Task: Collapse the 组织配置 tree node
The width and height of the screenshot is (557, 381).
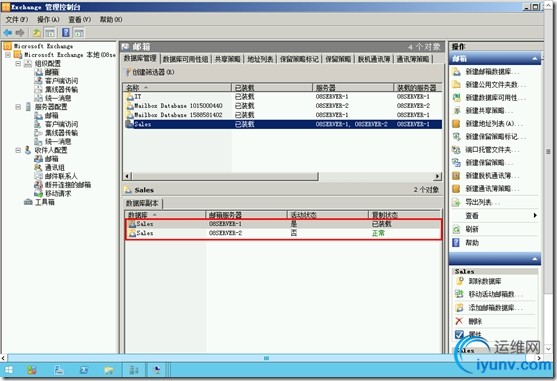Action: (18, 64)
